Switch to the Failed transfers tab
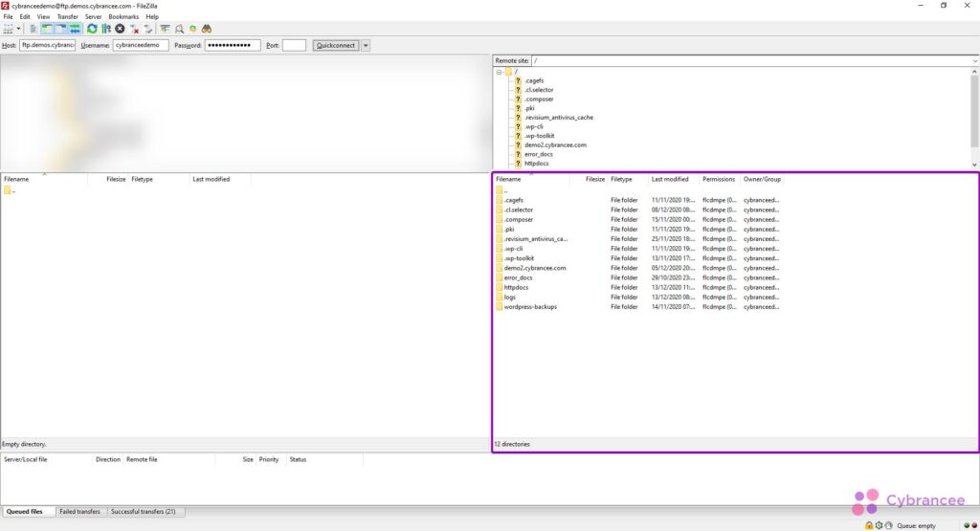 79,512
